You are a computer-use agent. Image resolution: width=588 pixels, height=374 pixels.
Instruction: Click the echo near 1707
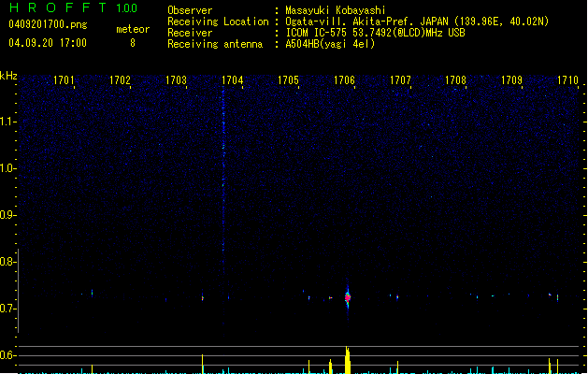pos(397,297)
